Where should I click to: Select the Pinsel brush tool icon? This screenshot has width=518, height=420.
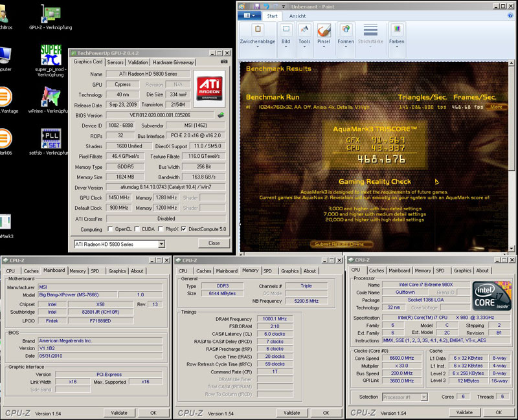click(x=324, y=30)
